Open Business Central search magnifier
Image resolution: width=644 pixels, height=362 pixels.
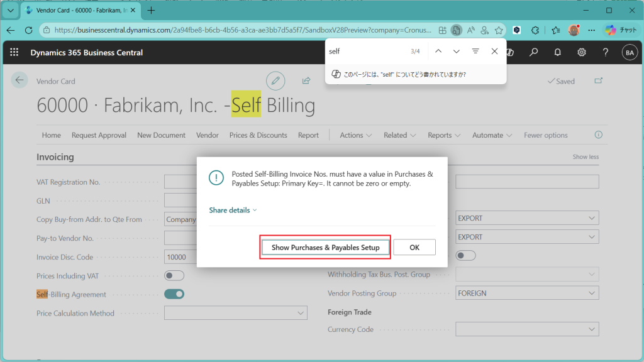click(x=533, y=53)
